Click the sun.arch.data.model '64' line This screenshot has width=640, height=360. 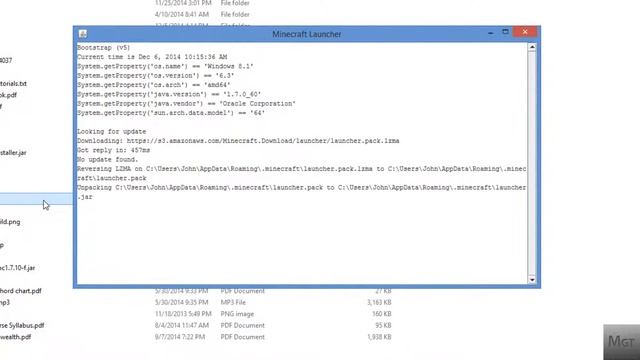(x=171, y=113)
